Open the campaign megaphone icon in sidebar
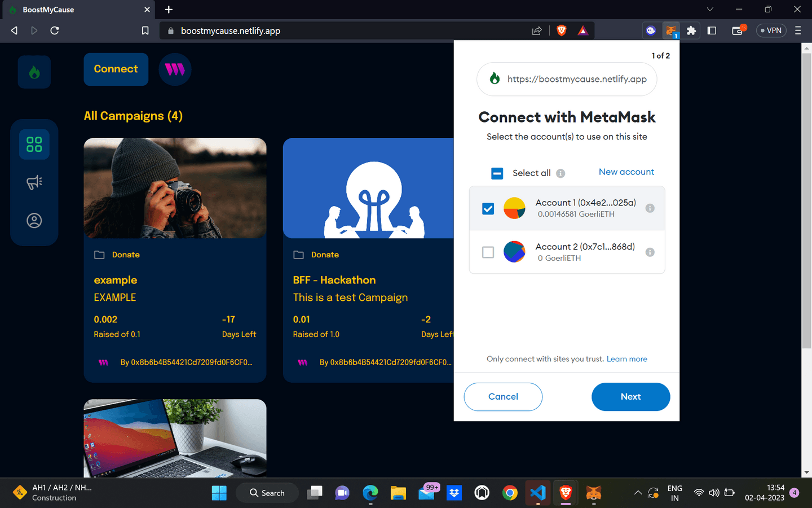Viewport: 812px width, 508px height. 34,182
